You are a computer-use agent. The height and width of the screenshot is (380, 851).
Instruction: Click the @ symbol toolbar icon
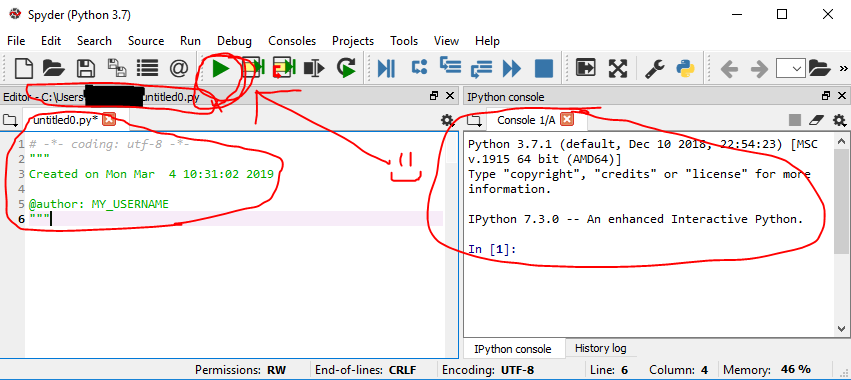click(x=179, y=68)
